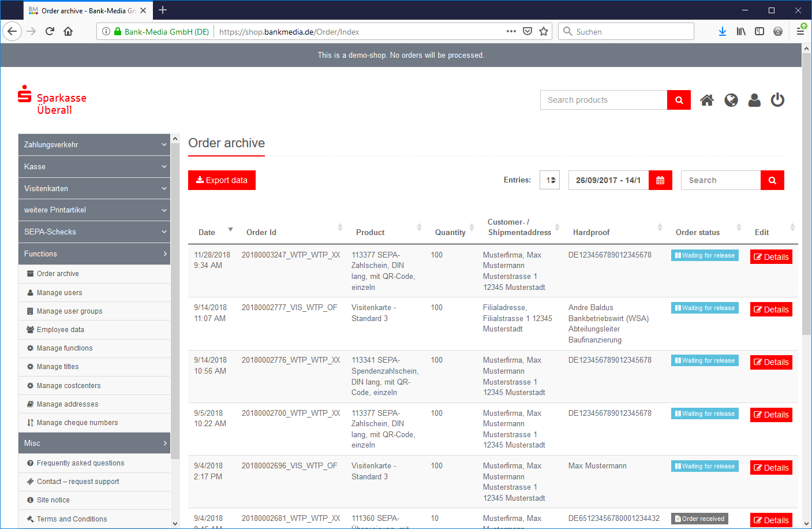Click the browser home icon
Image resolution: width=812 pixels, height=529 pixels.
[x=68, y=31]
